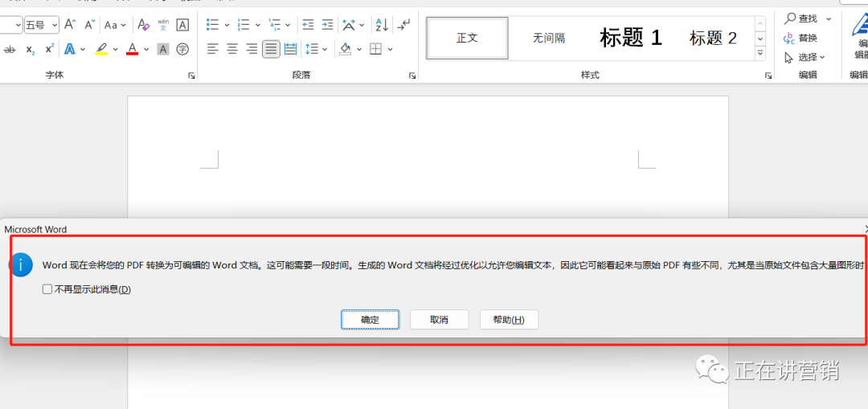The image size is (868, 409).
Task: Apply red font color
Action: tap(132, 49)
